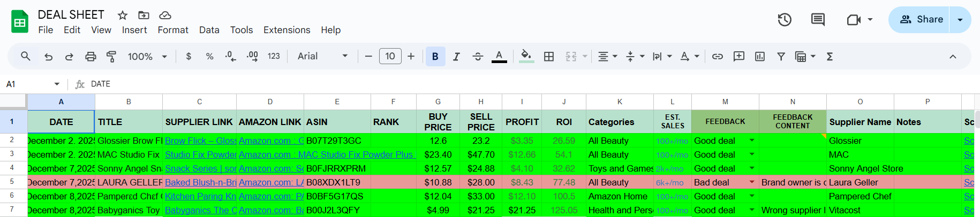Click the formula bar showing DATE
This screenshot has height=217, width=980.
(x=530, y=84)
